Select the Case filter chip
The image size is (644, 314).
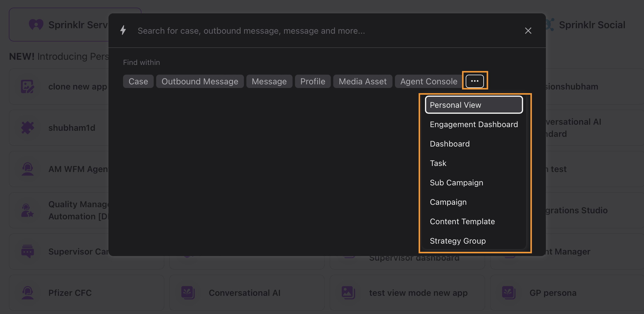coord(138,81)
